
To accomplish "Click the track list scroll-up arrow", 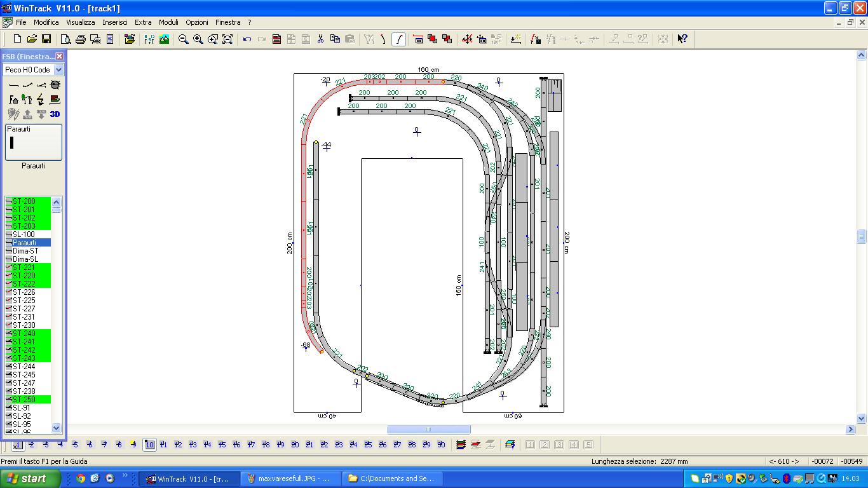I will [57, 202].
